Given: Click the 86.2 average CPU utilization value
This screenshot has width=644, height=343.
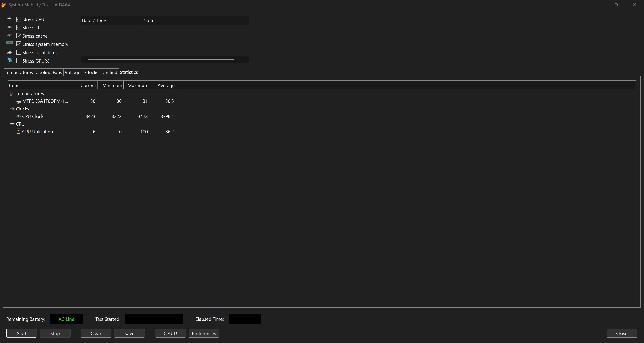Looking at the screenshot, I should pyautogui.click(x=169, y=132).
